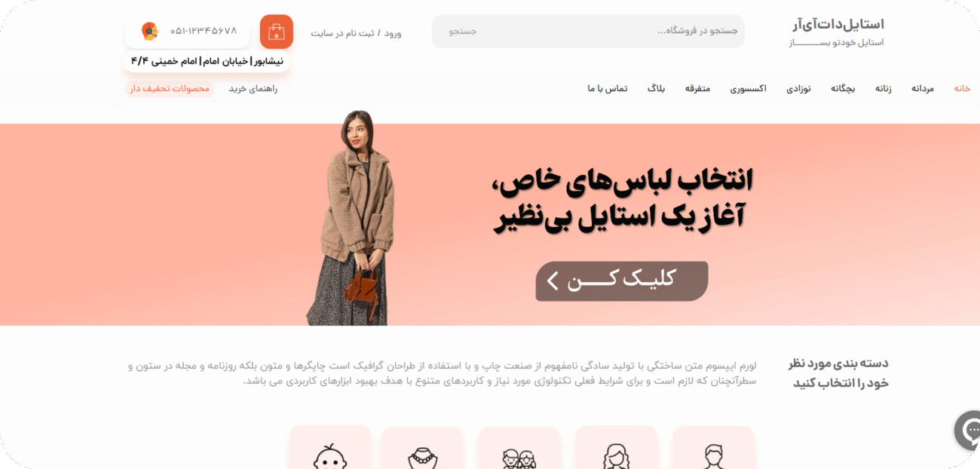980x469 pixels.
Task: Select the necklace accessory category icon
Action: coord(422,458)
